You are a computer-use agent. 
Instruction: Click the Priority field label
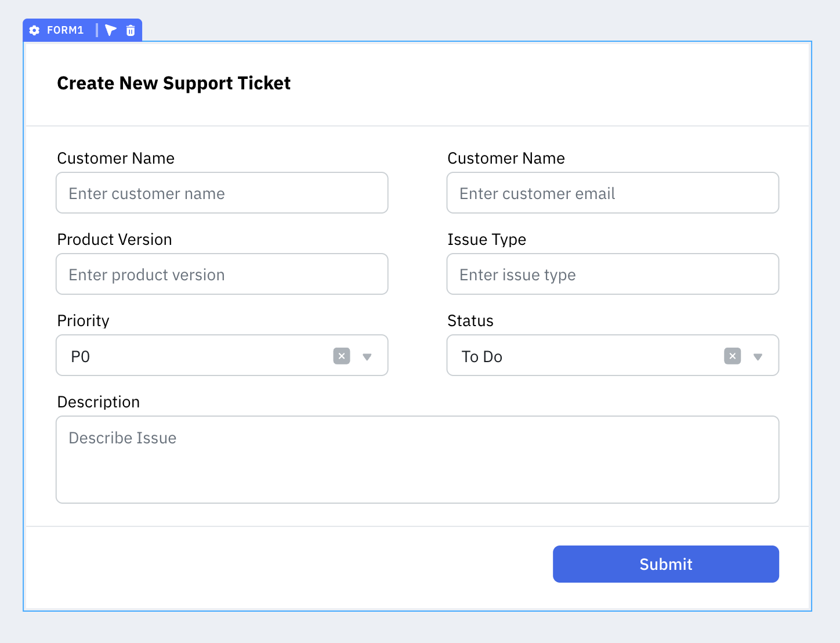[x=83, y=320]
